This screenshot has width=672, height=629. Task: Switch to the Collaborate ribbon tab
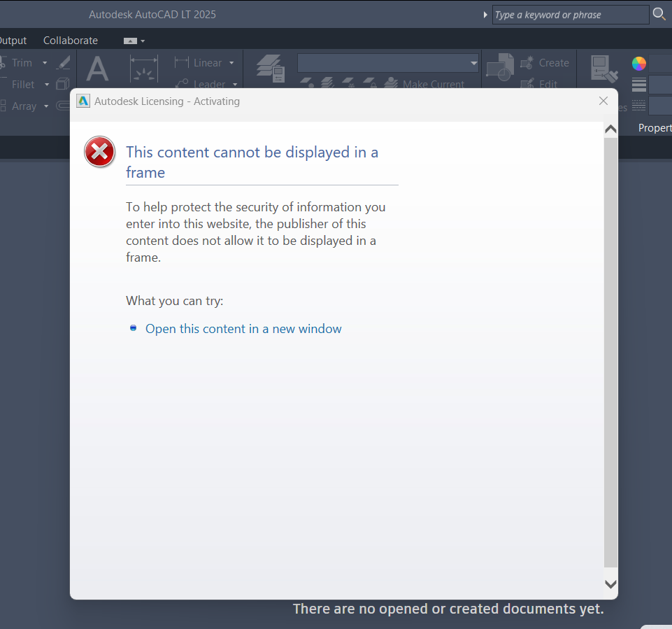click(x=70, y=40)
